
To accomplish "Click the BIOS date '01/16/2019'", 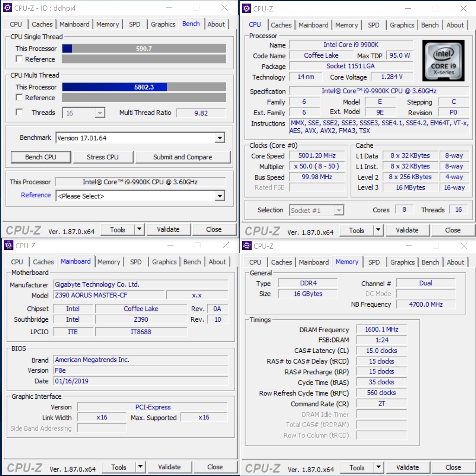I will pos(141,381).
